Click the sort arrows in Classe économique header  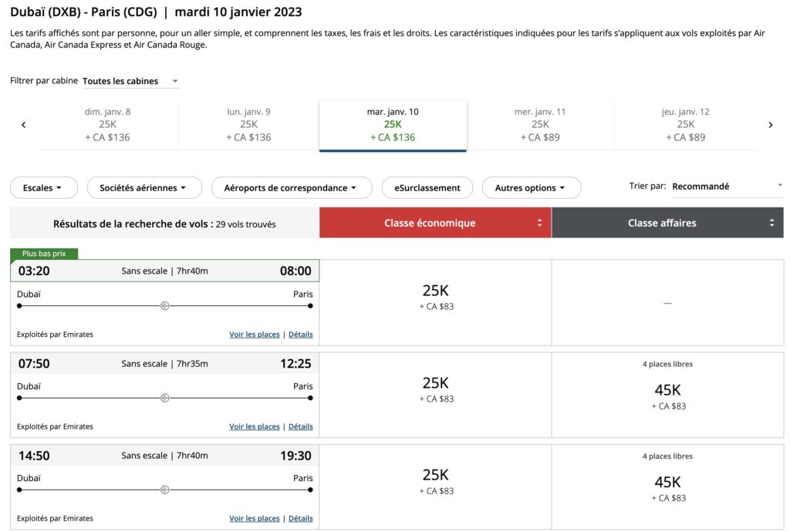pyautogui.click(x=540, y=223)
